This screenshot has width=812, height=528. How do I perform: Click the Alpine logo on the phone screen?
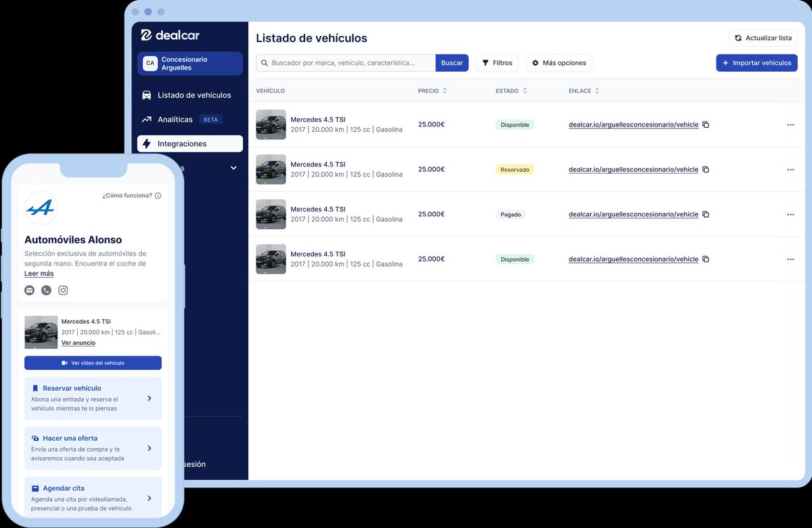[41, 209]
